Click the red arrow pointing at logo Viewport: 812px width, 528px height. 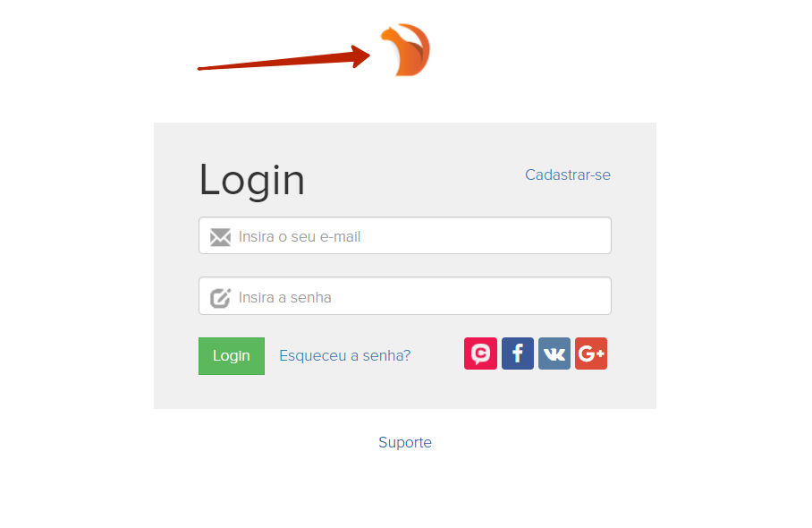click(283, 57)
